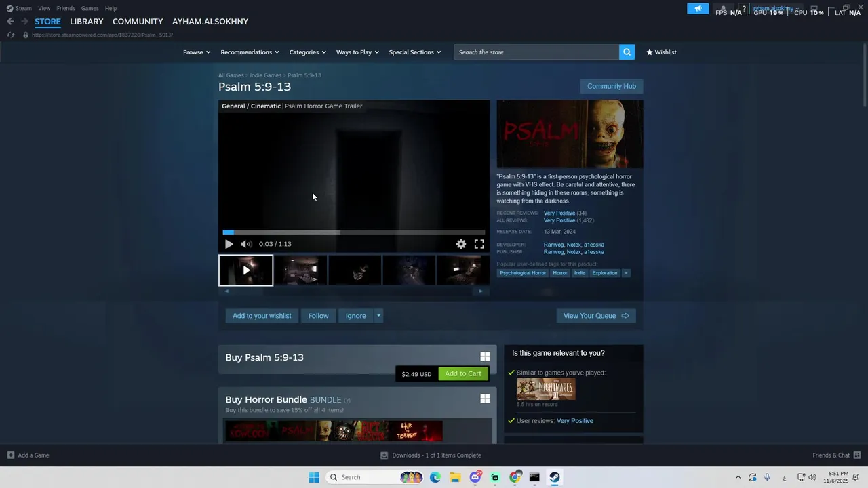Open the Help menu
The image size is (868, 488).
coord(111,8)
